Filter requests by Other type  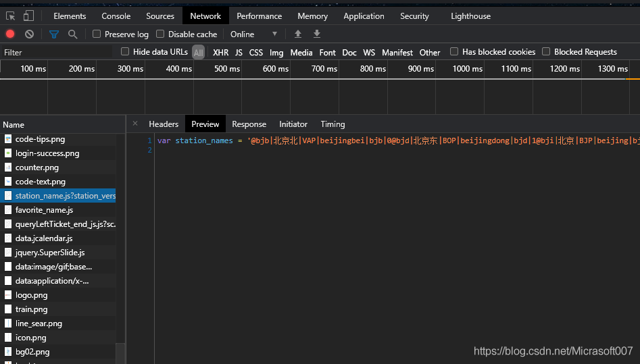[x=430, y=52]
